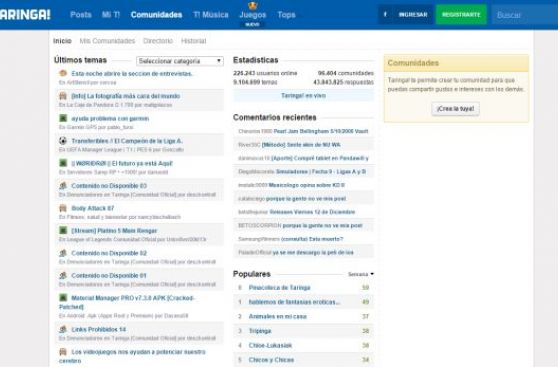The height and width of the screenshot is (367, 558).
Task: Click the ¡Crea la tuya! button
Action: [x=456, y=109]
